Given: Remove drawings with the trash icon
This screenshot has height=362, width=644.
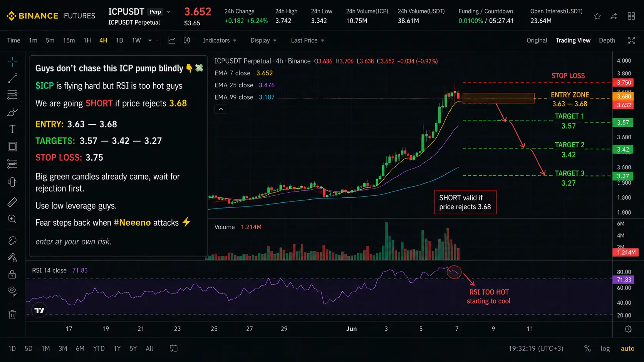Looking at the screenshot, I should click(x=12, y=315).
